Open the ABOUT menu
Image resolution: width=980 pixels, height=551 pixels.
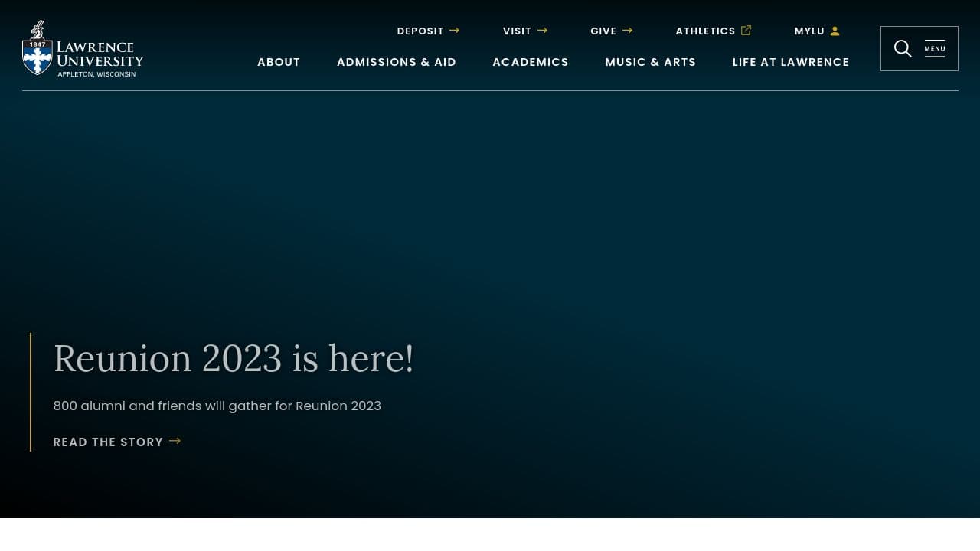(x=279, y=62)
